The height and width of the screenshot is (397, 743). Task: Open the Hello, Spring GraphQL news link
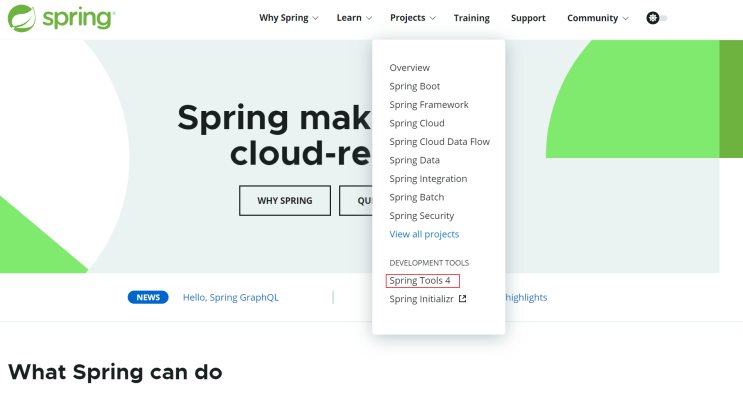tap(231, 297)
